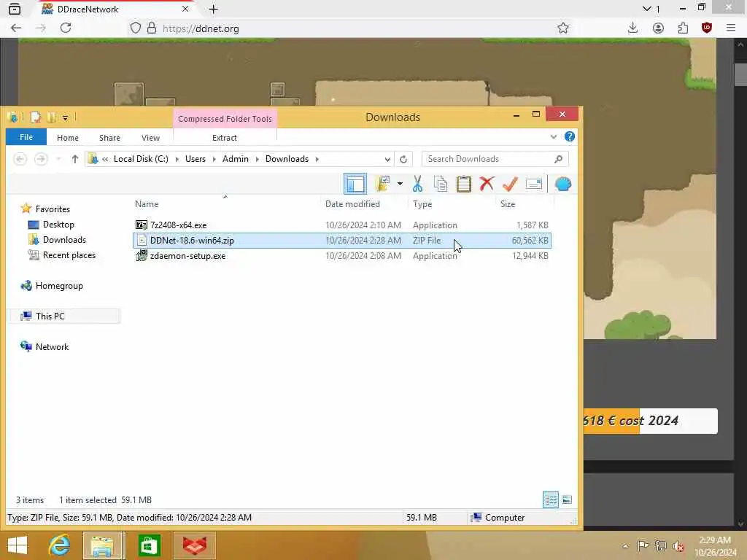Open Windows Store from the taskbar

click(149, 545)
